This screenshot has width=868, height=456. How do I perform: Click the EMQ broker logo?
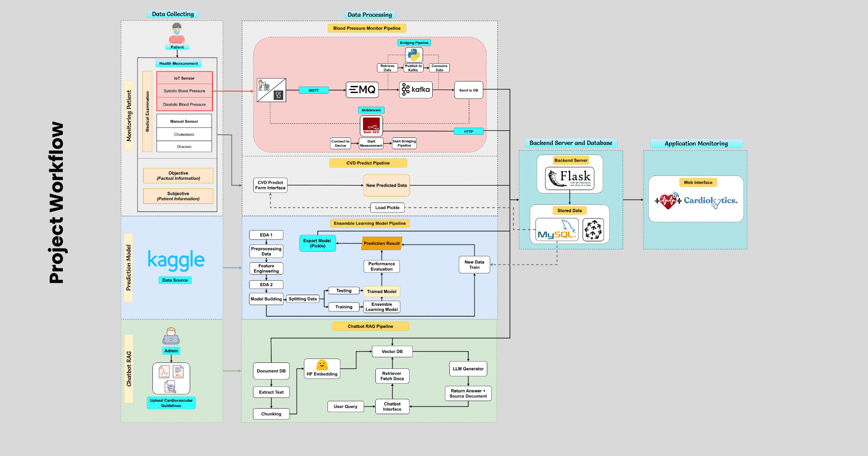coord(362,90)
